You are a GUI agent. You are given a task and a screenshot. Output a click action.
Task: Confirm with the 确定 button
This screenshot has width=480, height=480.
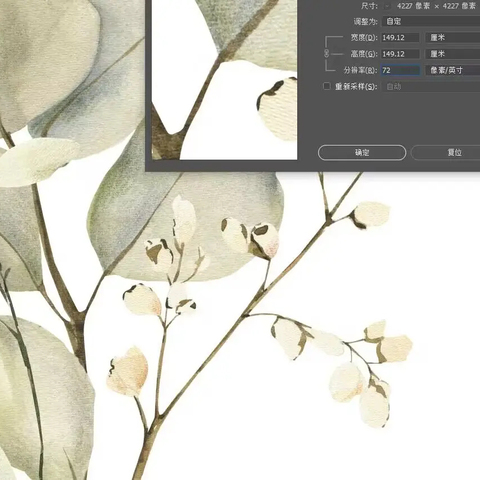362,153
